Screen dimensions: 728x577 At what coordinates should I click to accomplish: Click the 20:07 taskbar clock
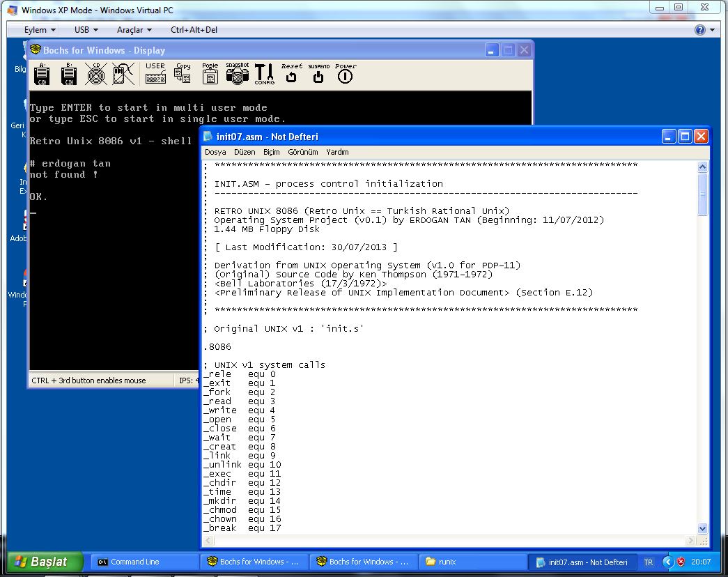[701, 562]
